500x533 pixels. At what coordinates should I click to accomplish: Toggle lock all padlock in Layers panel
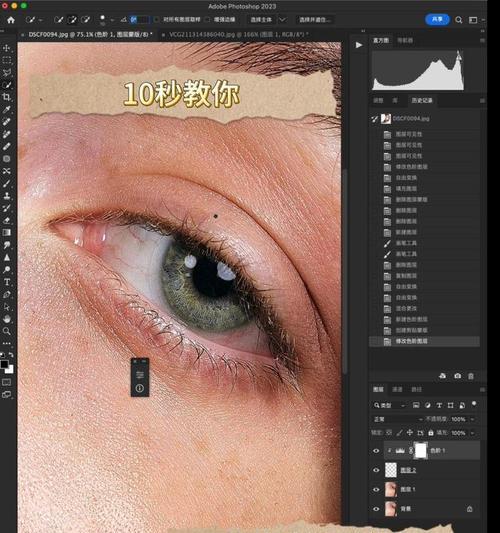tap(431, 433)
